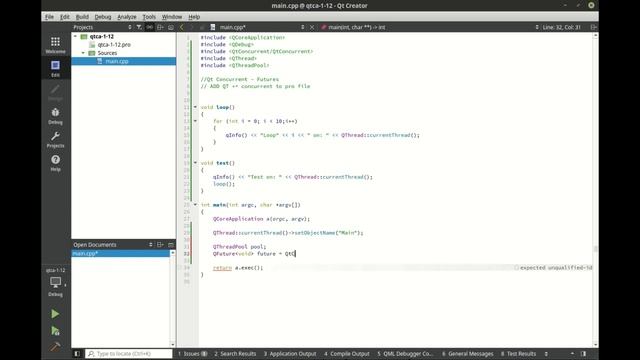The height and width of the screenshot is (360, 640).
Task: Open the Analyze menu
Action: pyautogui.click(x=127, y=17)
